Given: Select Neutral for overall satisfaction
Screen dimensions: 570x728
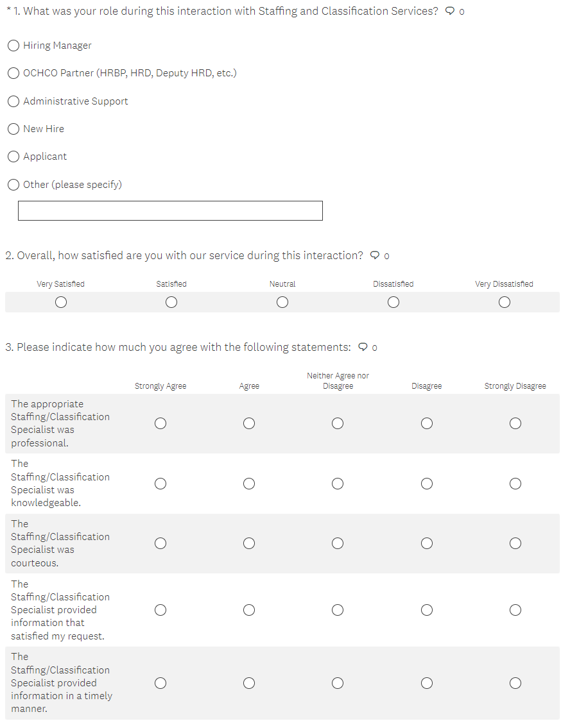Looking at the screenshot, I should [282, 302].
